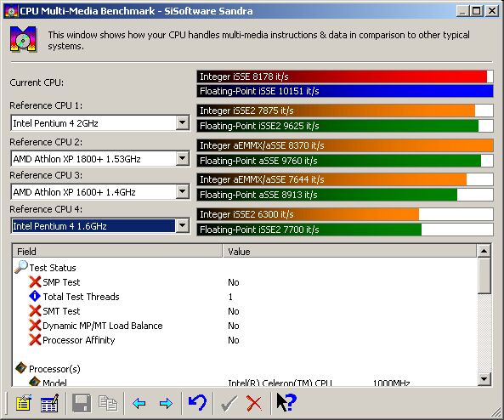Image resolution: width=504 pixels, height=420 pixels.
Task: Click the Field column header
Action: 117,251
